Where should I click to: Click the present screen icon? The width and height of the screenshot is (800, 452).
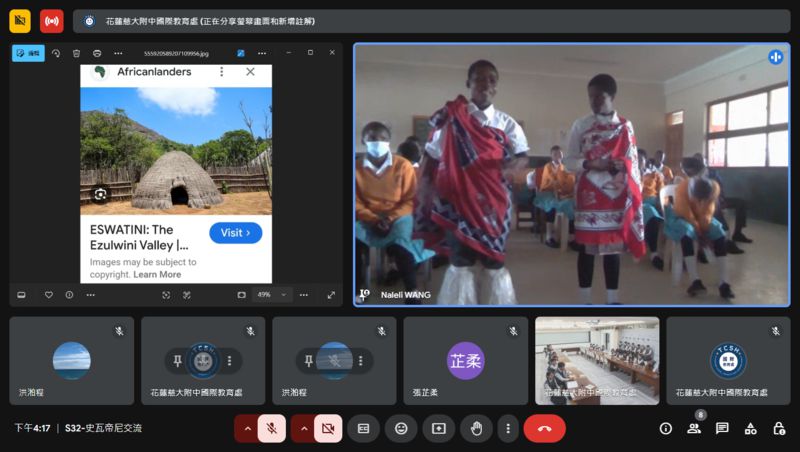tap(439, 428)
